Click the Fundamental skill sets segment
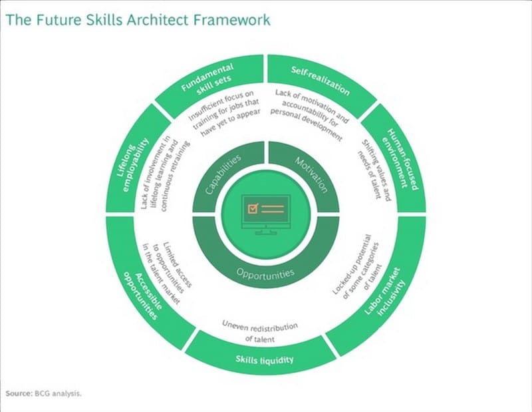Viewport: 532px width, 412px height. click(x=209, y=83)
